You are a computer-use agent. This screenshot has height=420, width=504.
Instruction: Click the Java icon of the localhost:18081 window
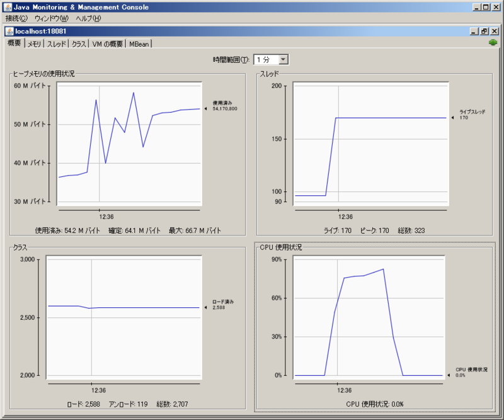10,31
